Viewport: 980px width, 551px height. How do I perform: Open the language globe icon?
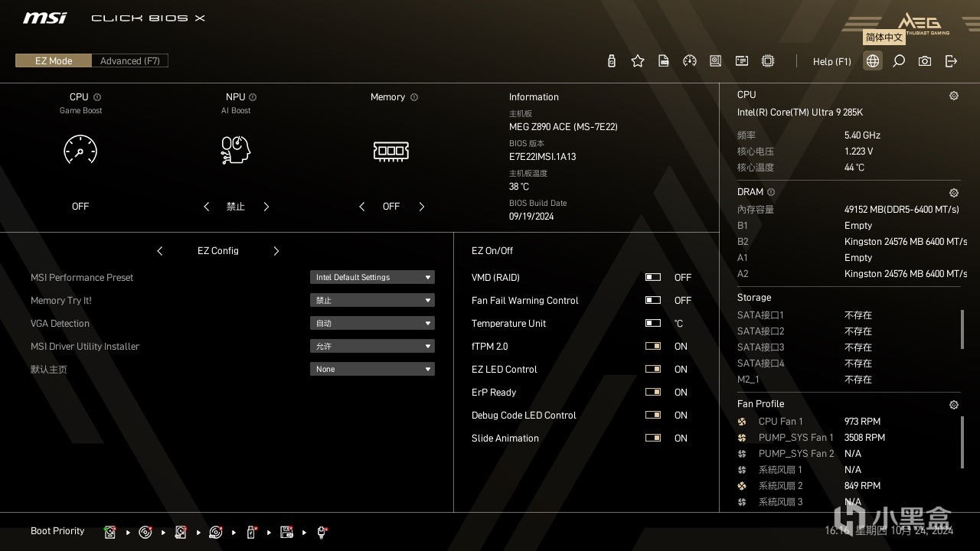click(873, 61)
